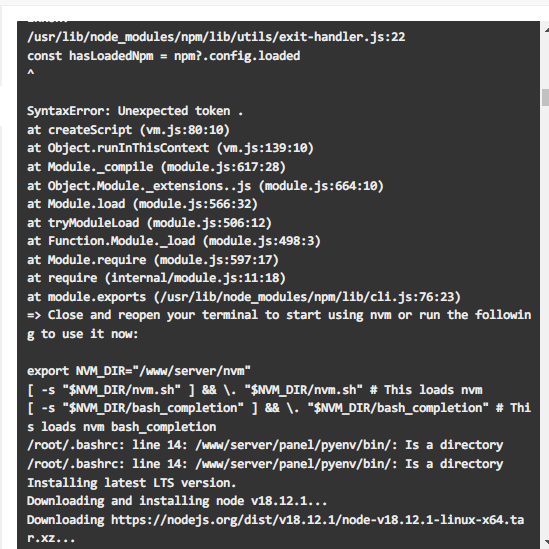Click the "export NVM_DIR" command line
Viewport: 549px width, 549px height.
point(139,371)
